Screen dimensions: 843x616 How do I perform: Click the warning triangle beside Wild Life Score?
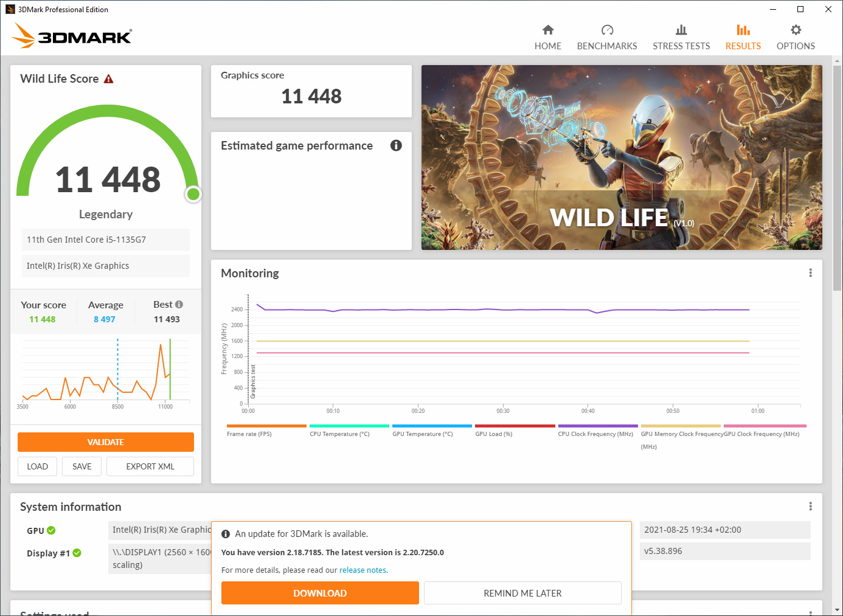point(109,79)
